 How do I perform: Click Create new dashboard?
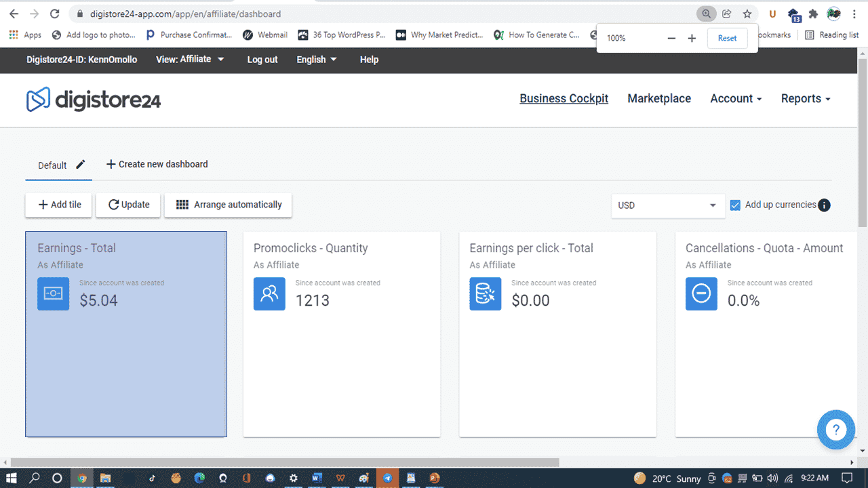click(157, 164)
